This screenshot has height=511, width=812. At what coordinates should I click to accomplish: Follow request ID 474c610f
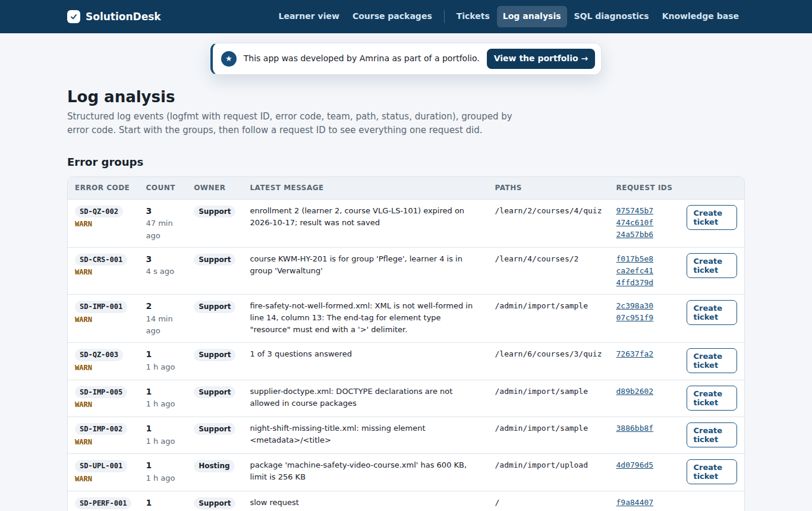[635, 223]
